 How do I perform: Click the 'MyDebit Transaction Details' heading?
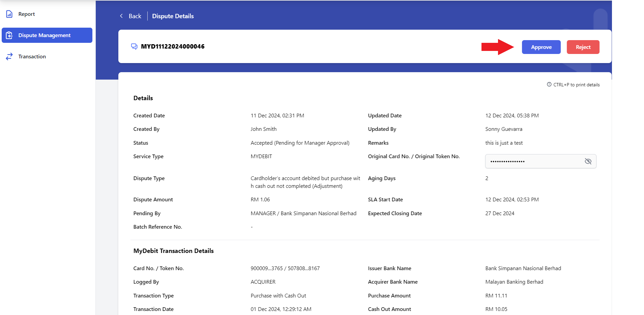(x=173, y=251)
